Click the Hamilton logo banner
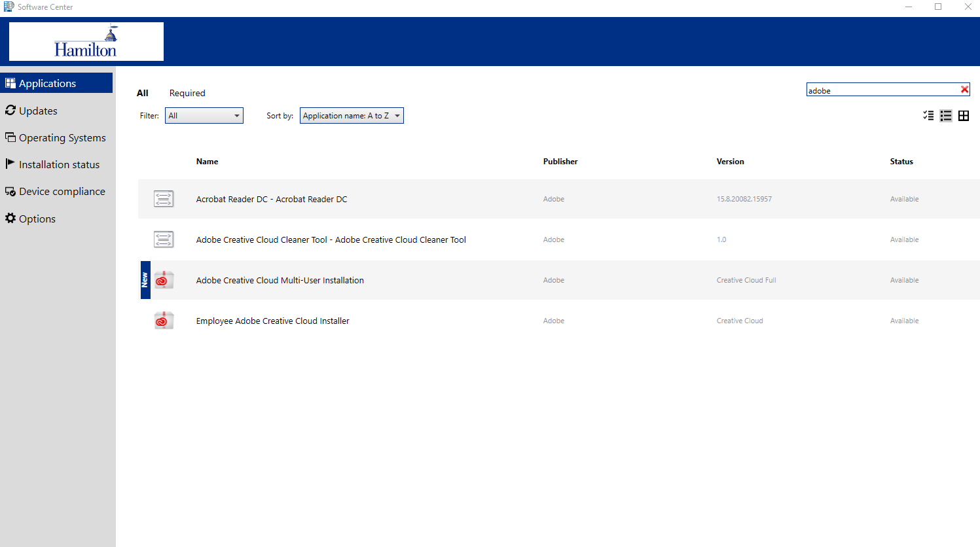This screenshot has height=547, width=980. point(86,41)
